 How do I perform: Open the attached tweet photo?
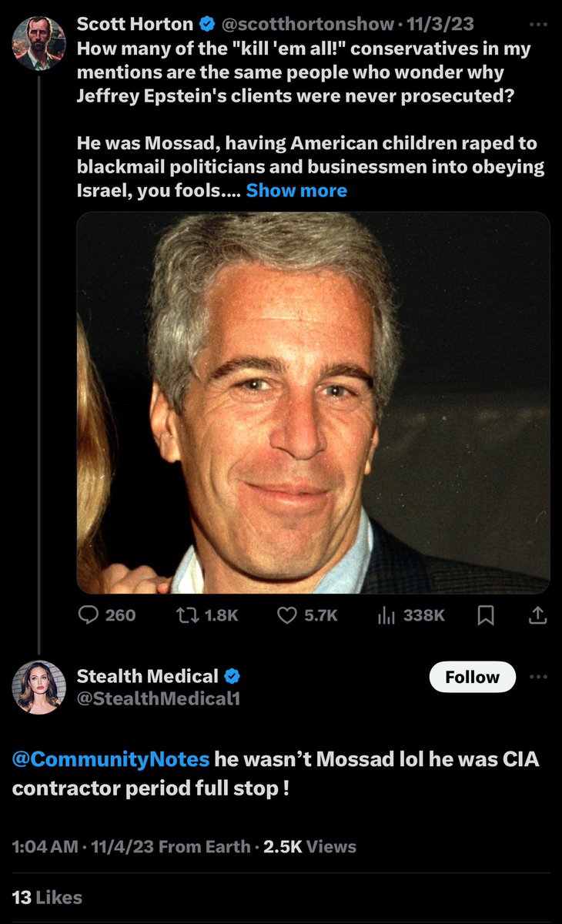[313, 403]
